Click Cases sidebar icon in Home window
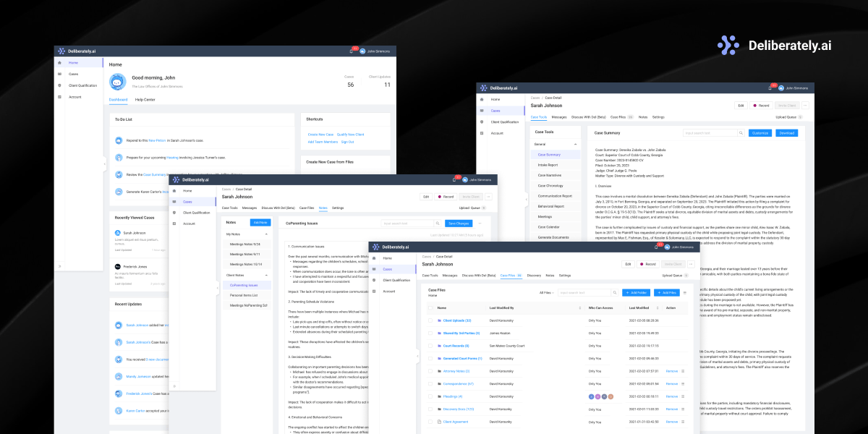Screen dimensions: 868x434 [60, 74]
